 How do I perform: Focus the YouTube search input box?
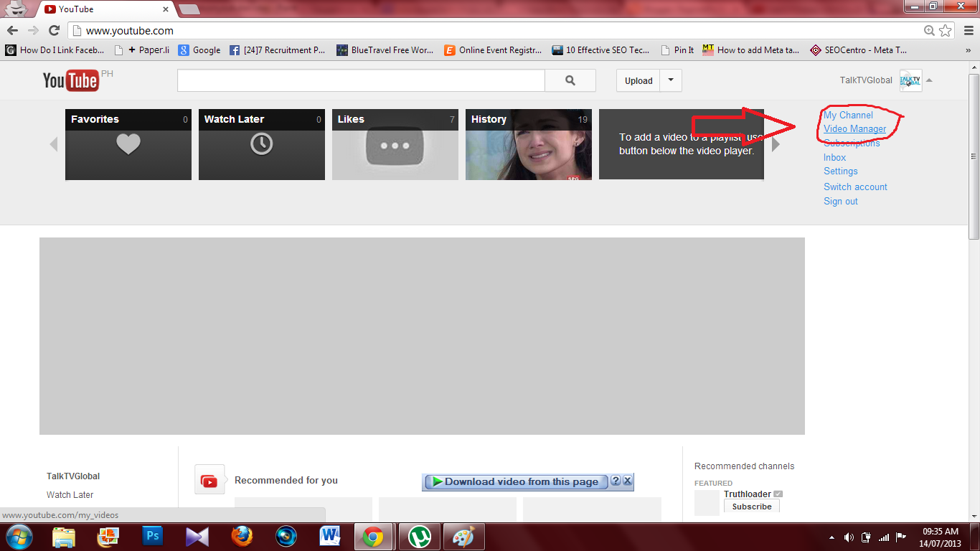pos(361,81)
